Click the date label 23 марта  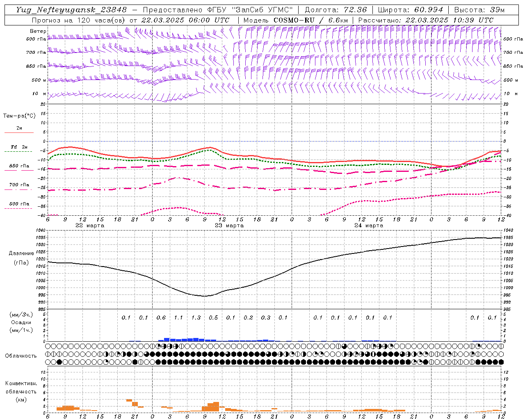point(229,226)
